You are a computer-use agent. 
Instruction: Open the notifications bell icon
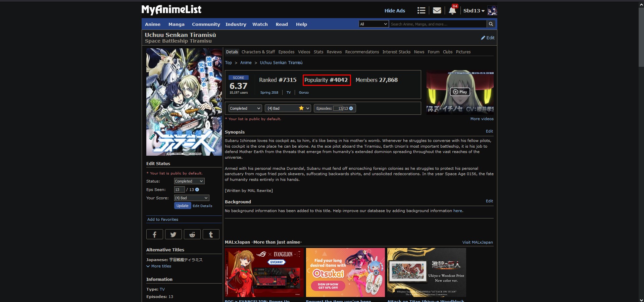(x=452, y=11)
